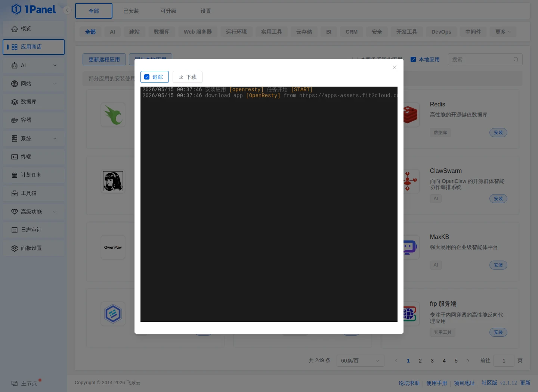
Task: Filter by the DevOps category
Action: (441, 32)
